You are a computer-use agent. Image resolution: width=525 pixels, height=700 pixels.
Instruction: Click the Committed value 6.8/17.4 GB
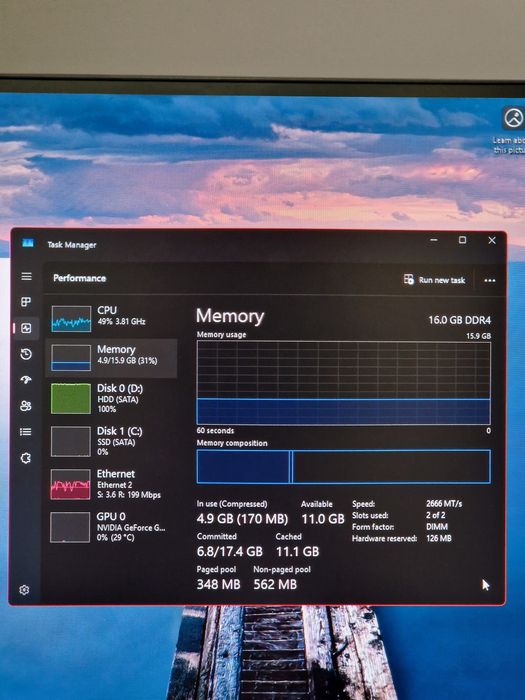pos(229,551)
